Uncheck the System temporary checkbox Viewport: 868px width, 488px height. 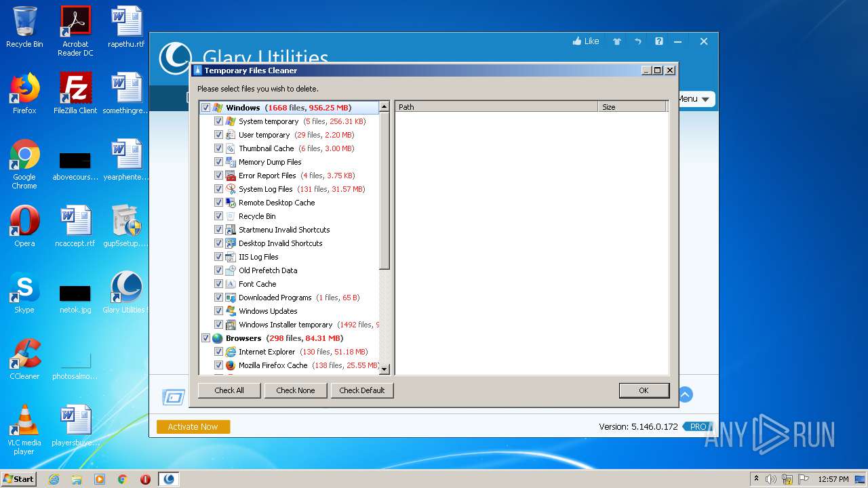coord(218,121)
